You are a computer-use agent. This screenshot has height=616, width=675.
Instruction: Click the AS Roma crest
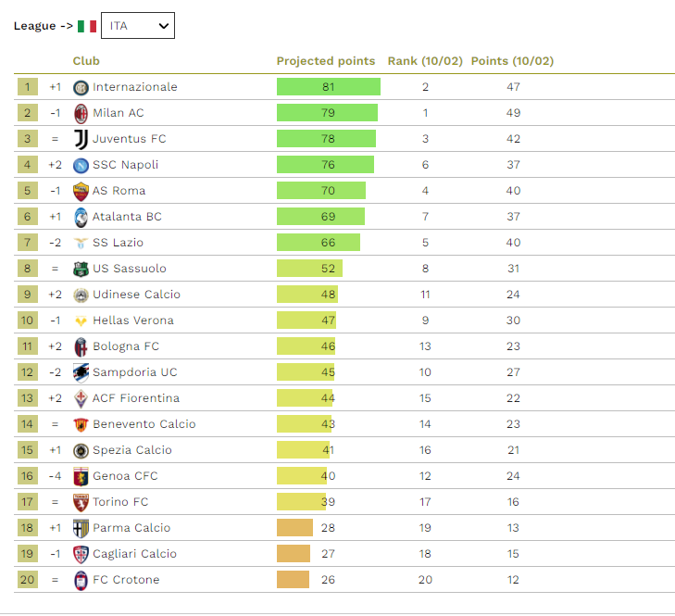[81, 191]
